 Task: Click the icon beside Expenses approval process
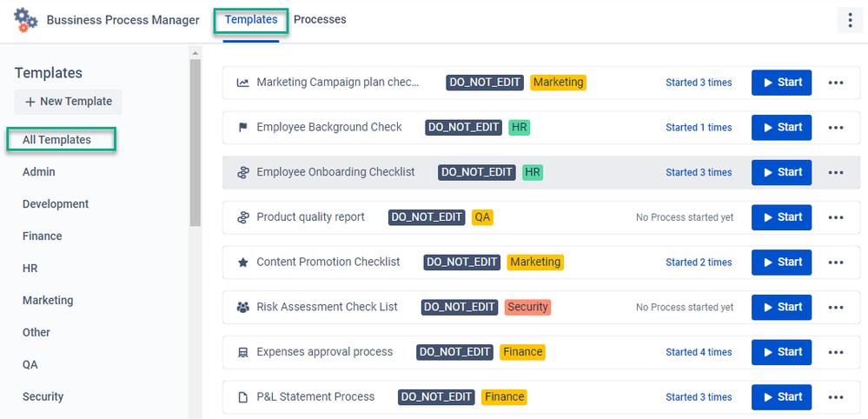pos(242,352)
